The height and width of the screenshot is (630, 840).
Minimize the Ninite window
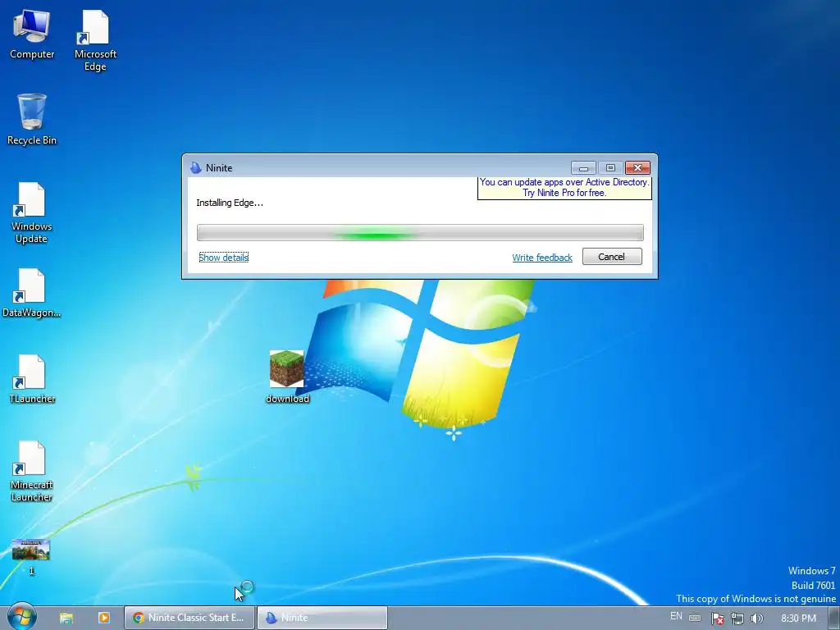point(583,167)
